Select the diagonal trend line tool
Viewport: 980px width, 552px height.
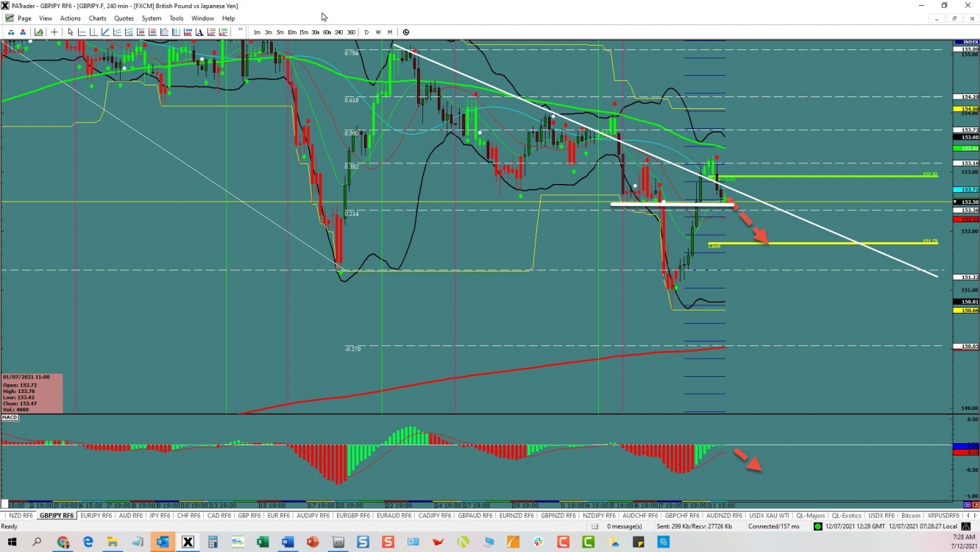tap(105, 32)
